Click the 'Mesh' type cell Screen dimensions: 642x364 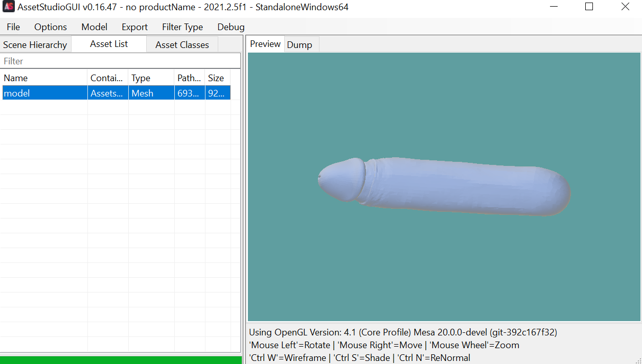(x=151, y=93)
